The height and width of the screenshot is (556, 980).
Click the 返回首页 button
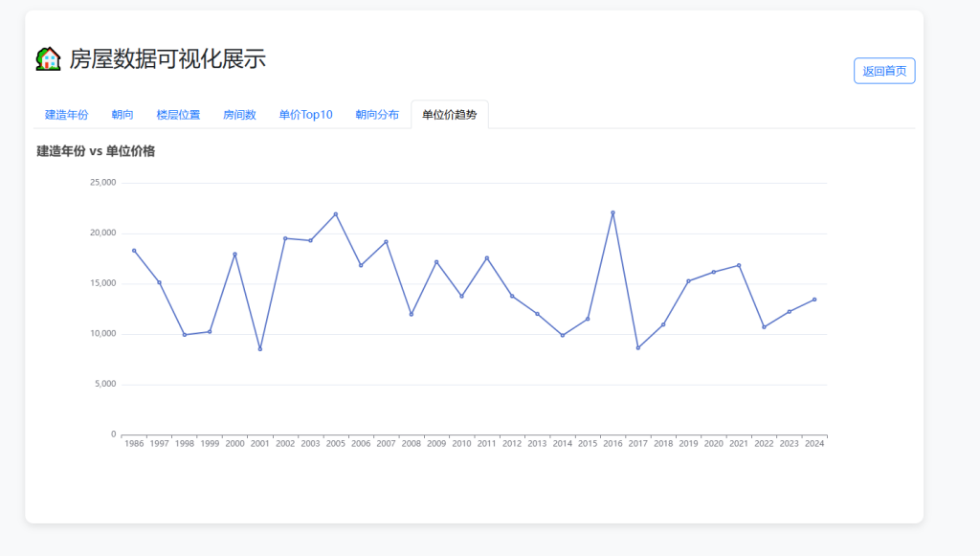[883, 71]
